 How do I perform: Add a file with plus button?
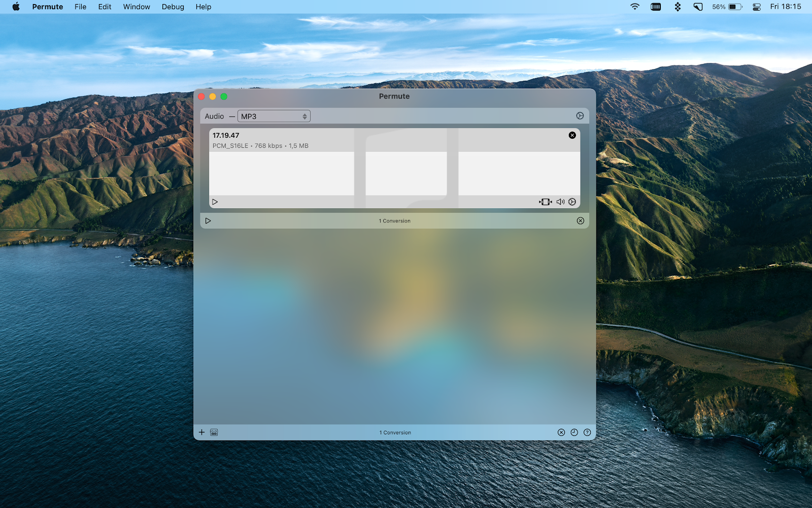(201, 432)
